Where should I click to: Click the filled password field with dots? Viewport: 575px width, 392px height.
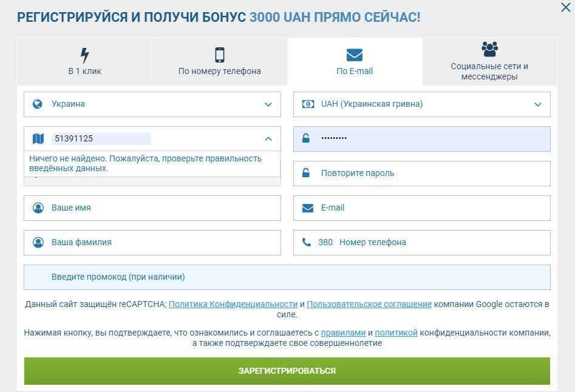pos(422,139)
